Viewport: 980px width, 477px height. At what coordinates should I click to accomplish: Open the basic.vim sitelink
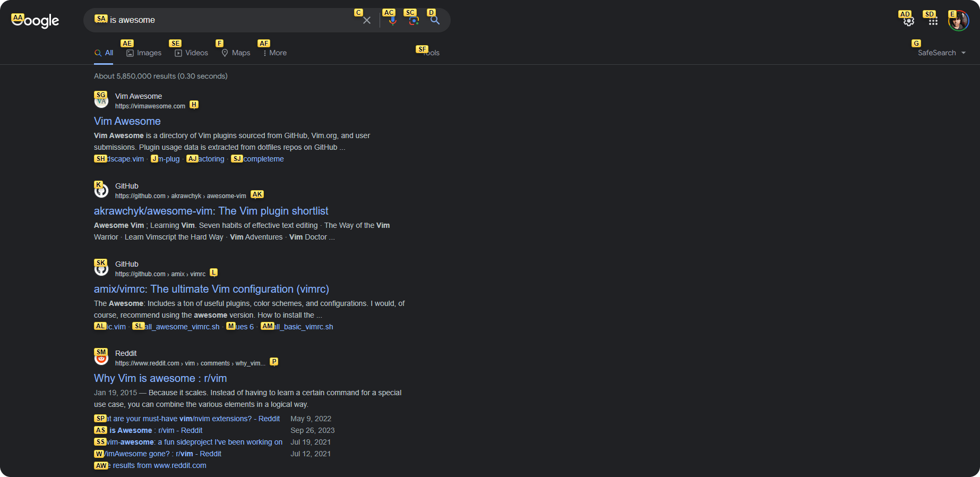coord(110,327)
